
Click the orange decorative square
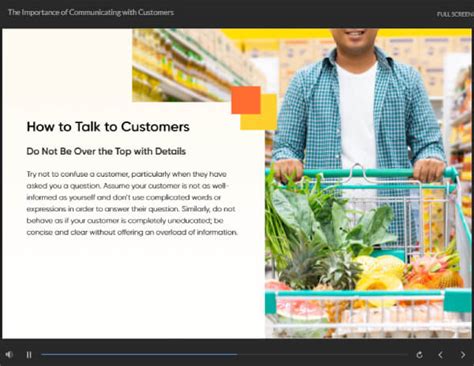tap(246, 100)
